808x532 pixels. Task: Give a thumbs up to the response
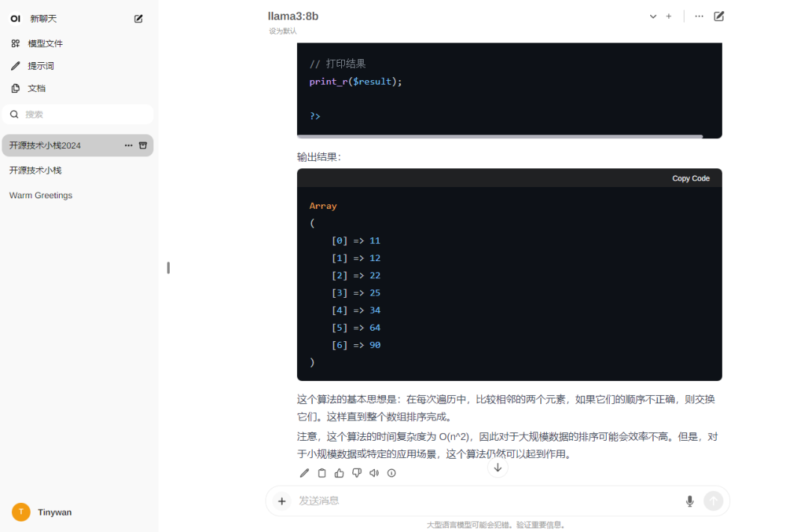tap(339, 472)
